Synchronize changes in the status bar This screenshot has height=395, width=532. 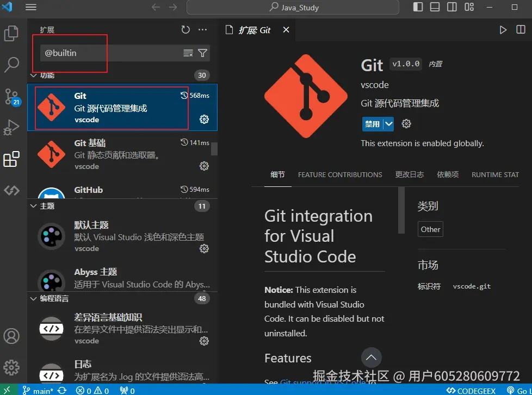pyautogui.click(x=62, y=391)
